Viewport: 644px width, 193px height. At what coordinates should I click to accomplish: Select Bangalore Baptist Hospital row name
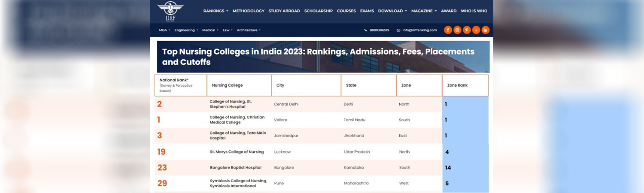click(236, 168)
